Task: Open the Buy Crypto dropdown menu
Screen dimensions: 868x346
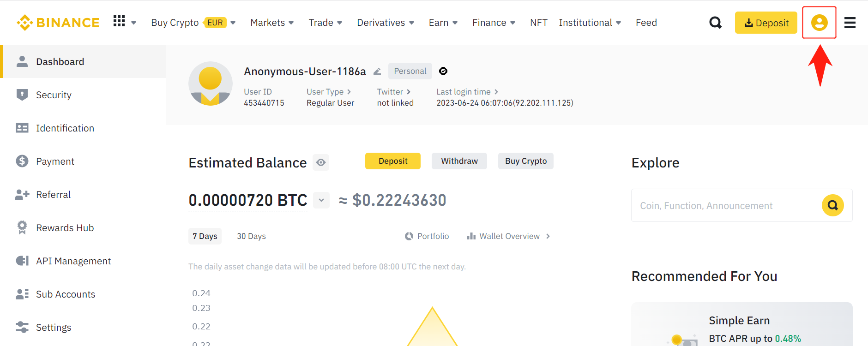Action: click(193, 23)
